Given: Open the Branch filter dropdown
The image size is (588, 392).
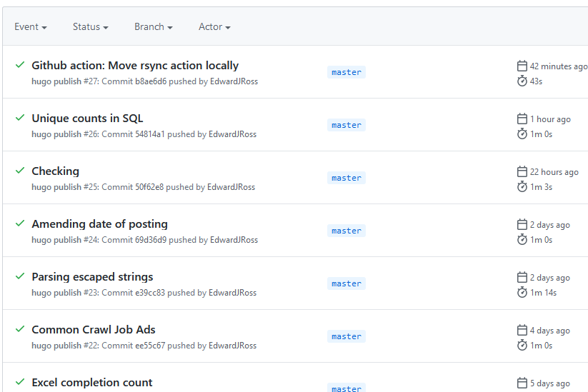Looking at the screenshot, I should tap(153, 27).
